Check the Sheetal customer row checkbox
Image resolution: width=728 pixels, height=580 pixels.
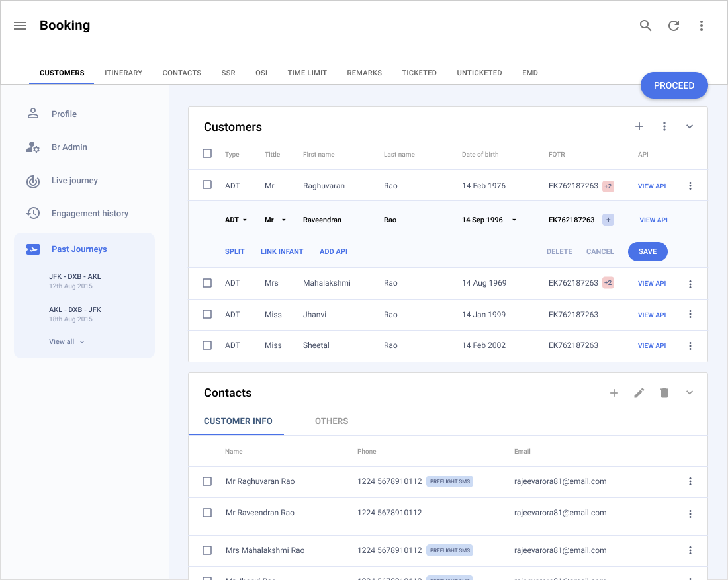pyautogui.click(x=207, y=345)
